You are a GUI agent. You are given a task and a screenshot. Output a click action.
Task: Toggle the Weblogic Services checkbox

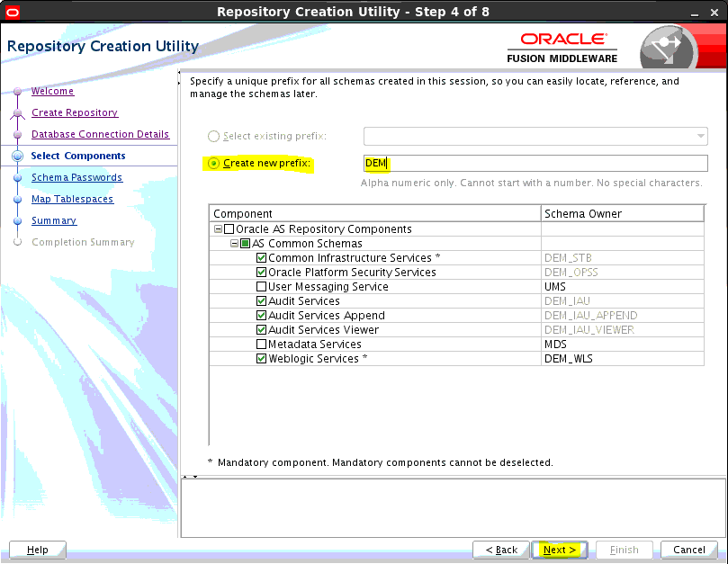pyautogui.click(x=261, y=358)
